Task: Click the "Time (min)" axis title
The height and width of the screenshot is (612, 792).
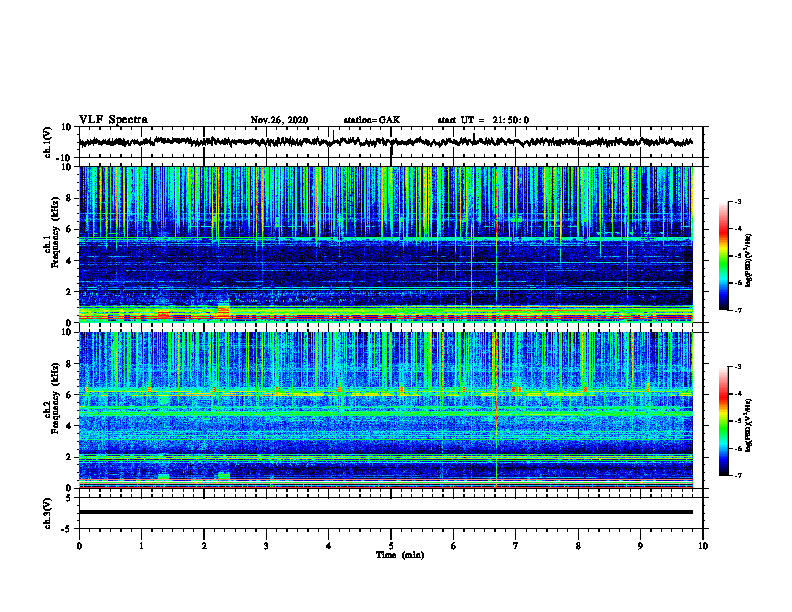Action: click(400, 555)
